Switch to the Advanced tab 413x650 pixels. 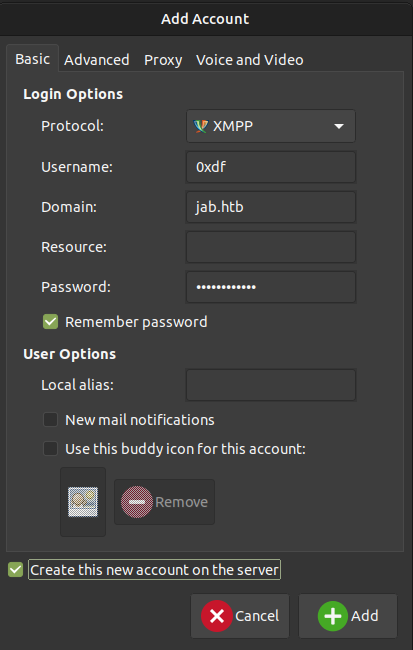(97, 60)
